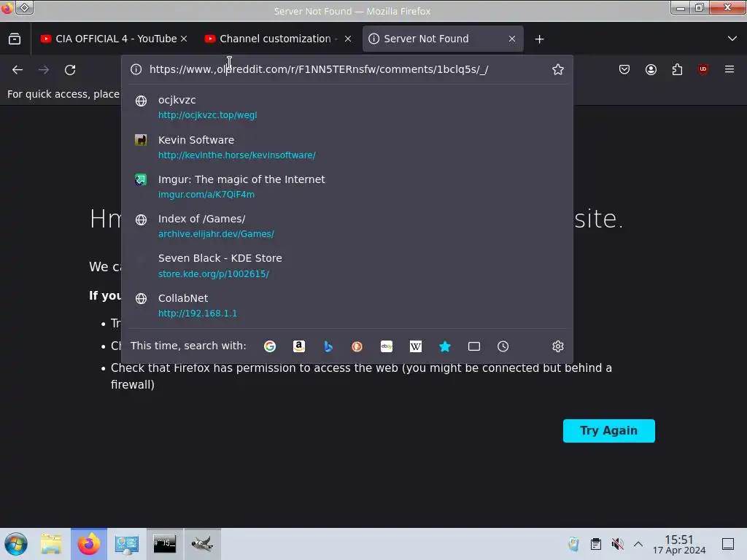747x560 pixels.
Task: Search only in open tabs icon
Action: (474, 346)
